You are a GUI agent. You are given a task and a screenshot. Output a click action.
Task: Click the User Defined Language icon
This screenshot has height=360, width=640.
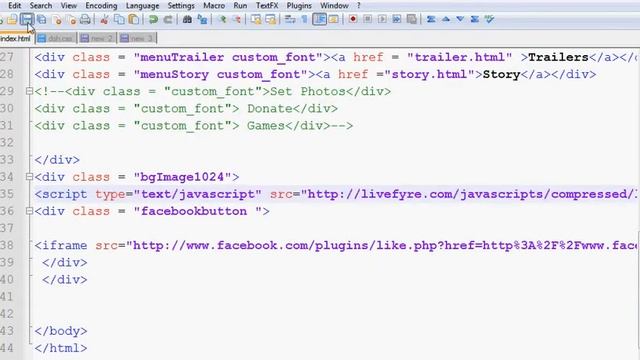[x=334, y=19]
